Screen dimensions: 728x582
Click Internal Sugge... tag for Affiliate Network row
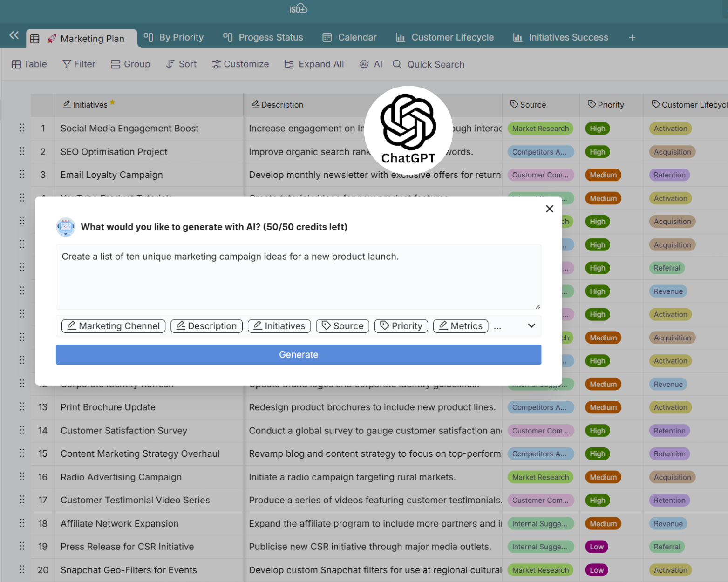[540, 524]
